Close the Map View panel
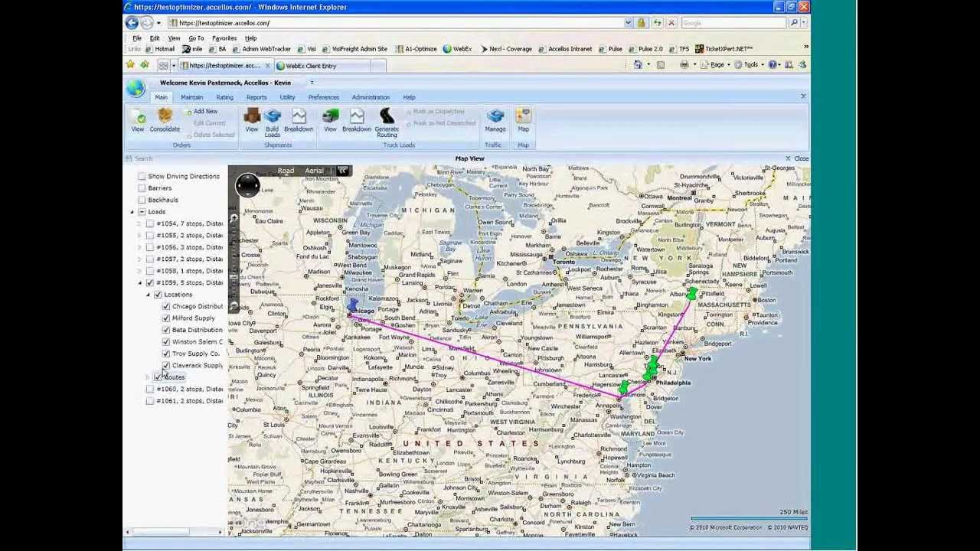980x551 pixels. pyautogui.click(x=796, y=158)
